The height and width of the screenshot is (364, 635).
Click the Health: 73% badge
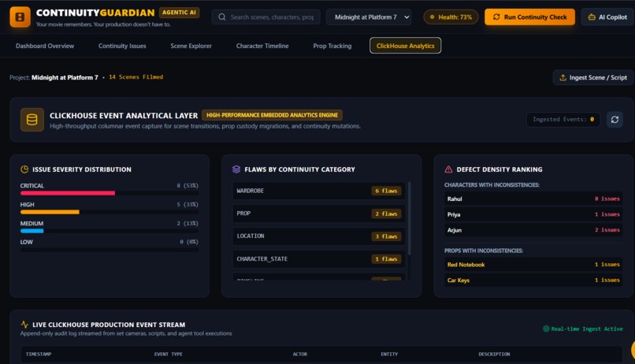coord(451,17)
